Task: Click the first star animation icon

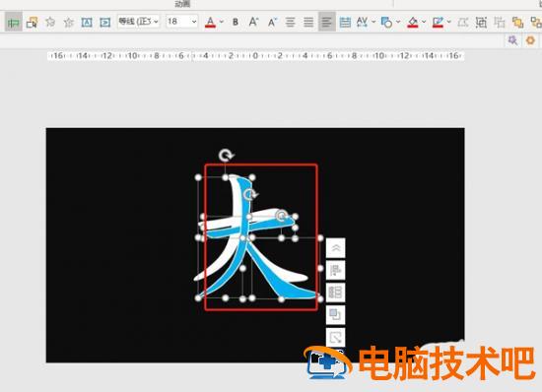Action: [x=50, y=23]
